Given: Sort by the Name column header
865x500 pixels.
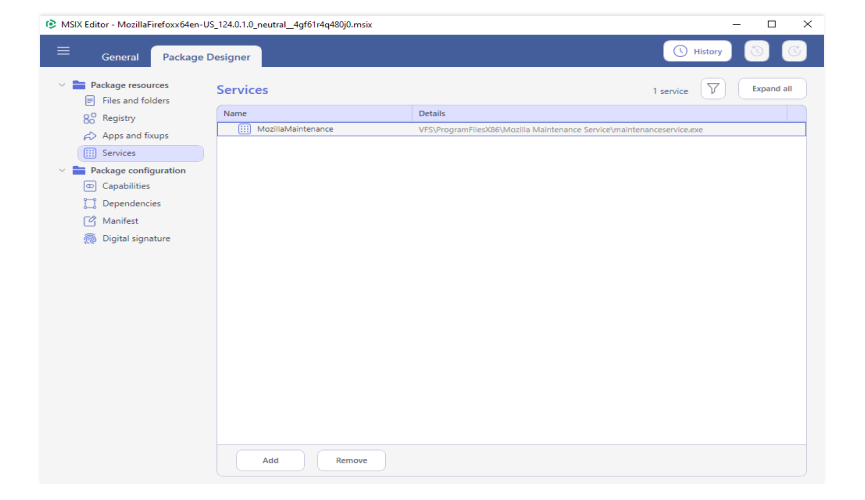Looking at the screenshot, I should click(x=314, y=113).
